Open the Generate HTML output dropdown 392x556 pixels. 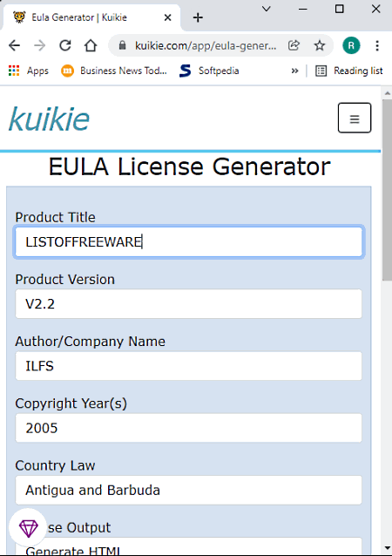tap(188, 546)
